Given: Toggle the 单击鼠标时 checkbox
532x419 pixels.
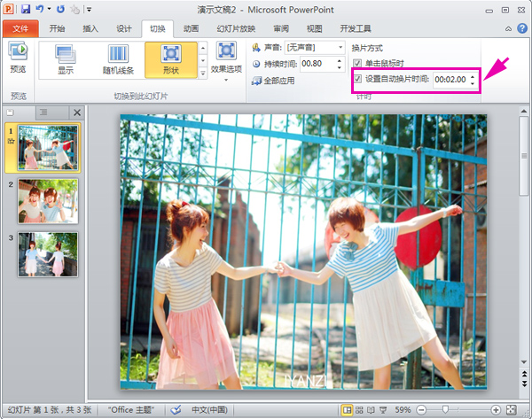Looking at the screenshot, I should 357,64.
